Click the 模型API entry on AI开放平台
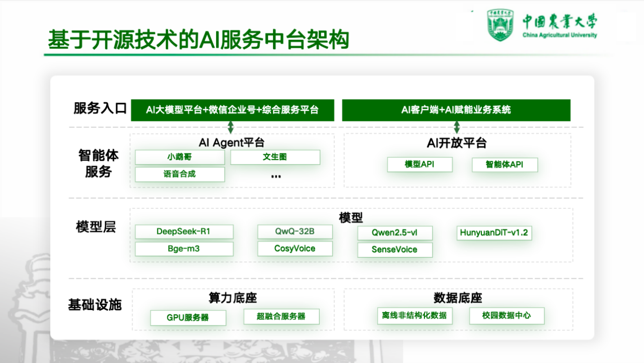The width and height of the screenshot is (644, 363). coord(419,164)
